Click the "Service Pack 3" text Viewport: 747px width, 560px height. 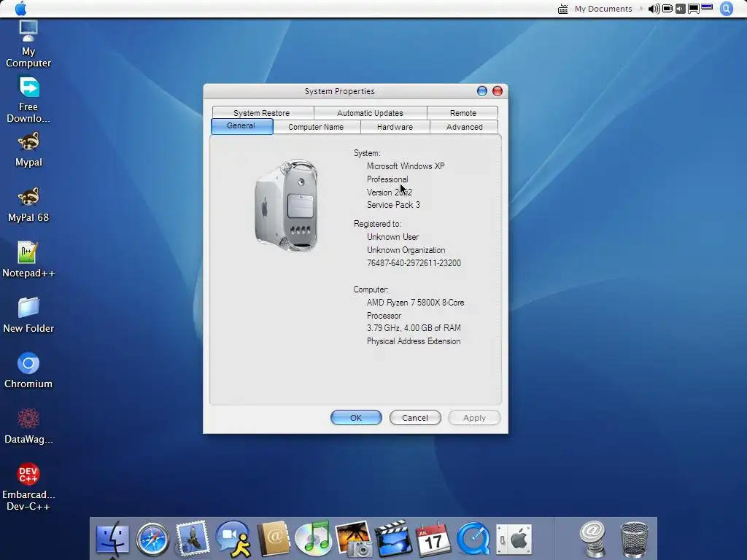pyautogui.click(x=393, y=205)
